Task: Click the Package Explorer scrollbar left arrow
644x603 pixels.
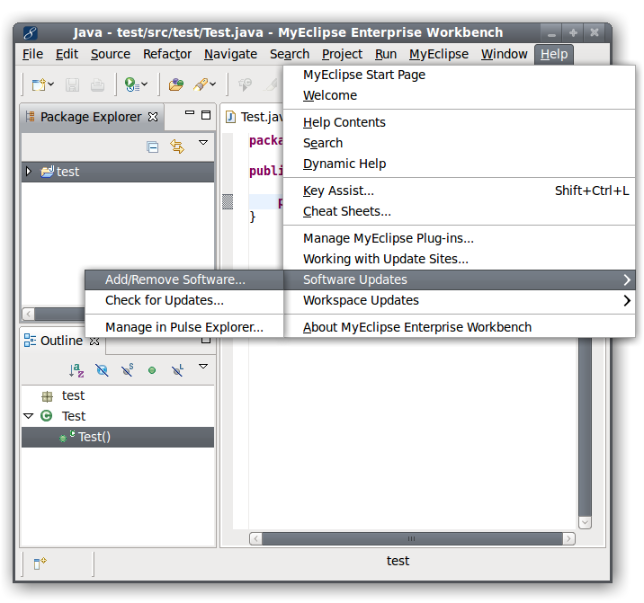Action: click(28, 314)
